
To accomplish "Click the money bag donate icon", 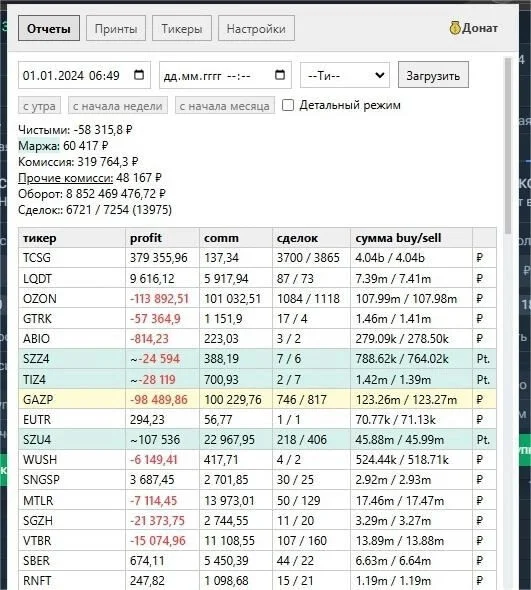I will pos(455,28).
